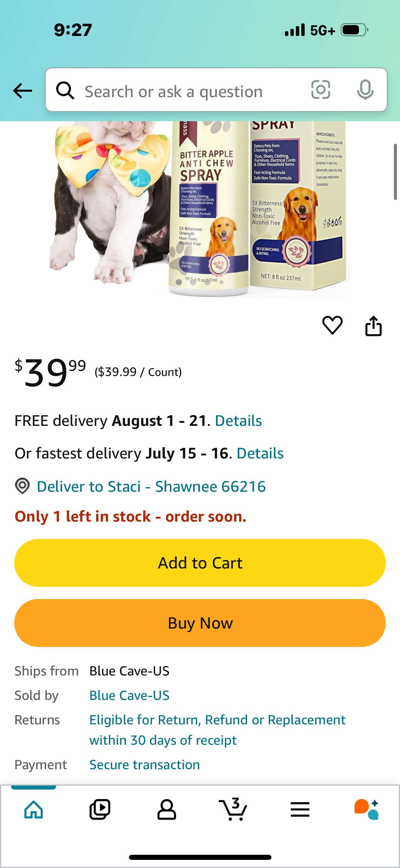
Task: Expand the Eligible for Return policy link
Action: (217, 730)
